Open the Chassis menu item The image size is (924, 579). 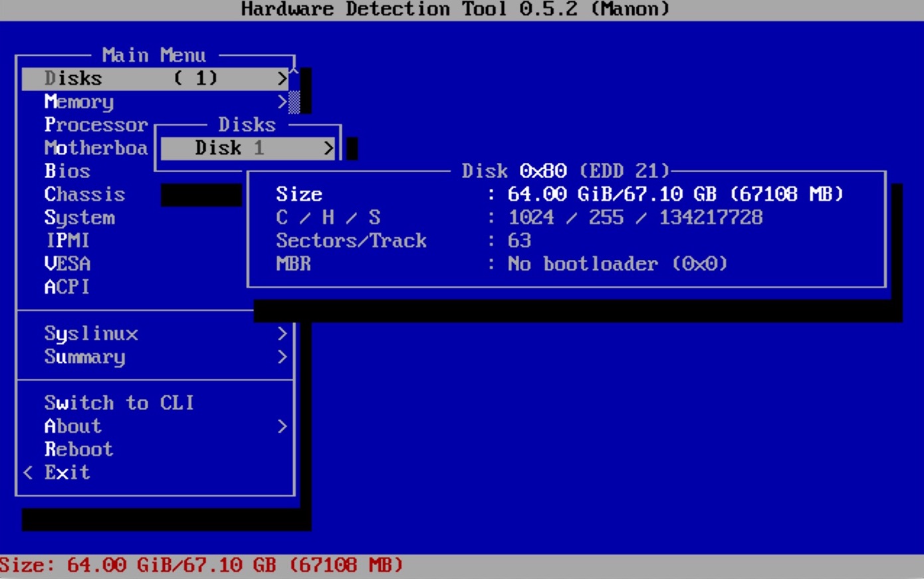(84, 195)
